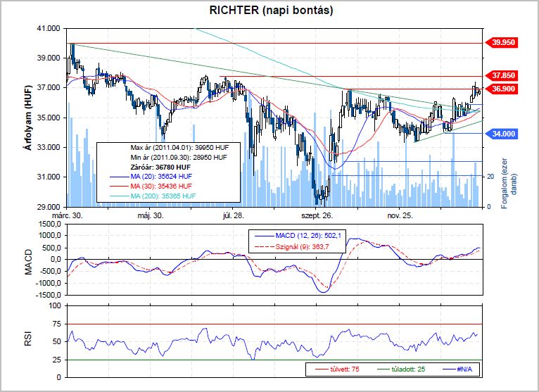Image resolution: width=539 pixels, height=392 pixels.
Task: Click the '1500,0' MACD axis label
Action: click(51, 225)
